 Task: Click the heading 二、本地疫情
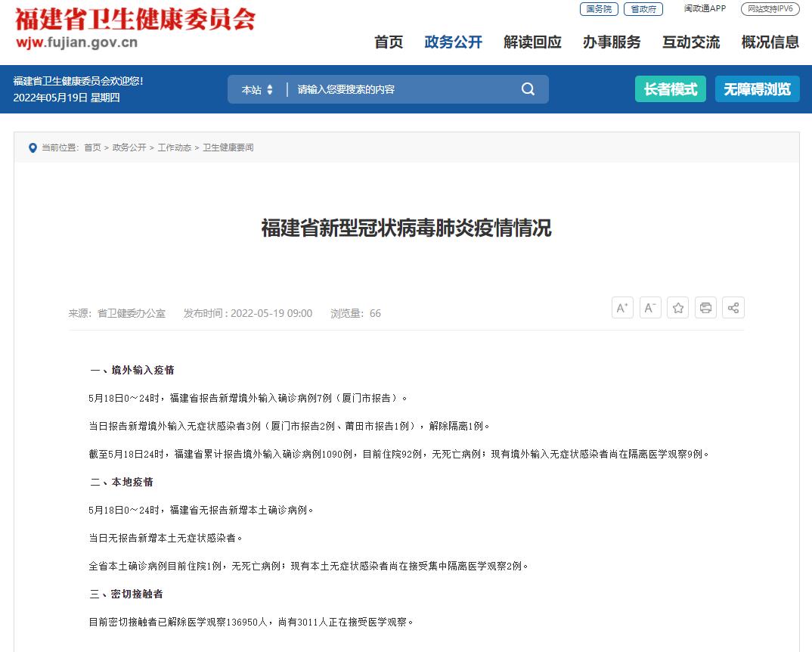pyautogui.click(x=122, y=482)
